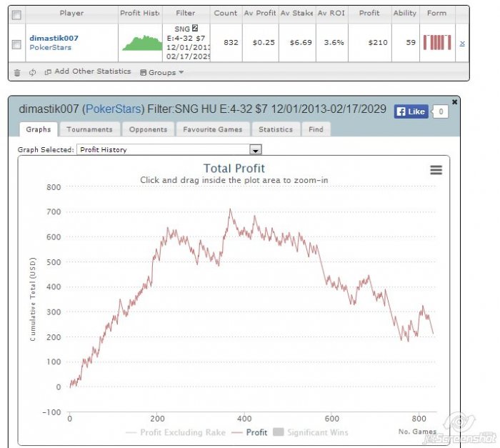Open the chart hamburger export menu

436,170
